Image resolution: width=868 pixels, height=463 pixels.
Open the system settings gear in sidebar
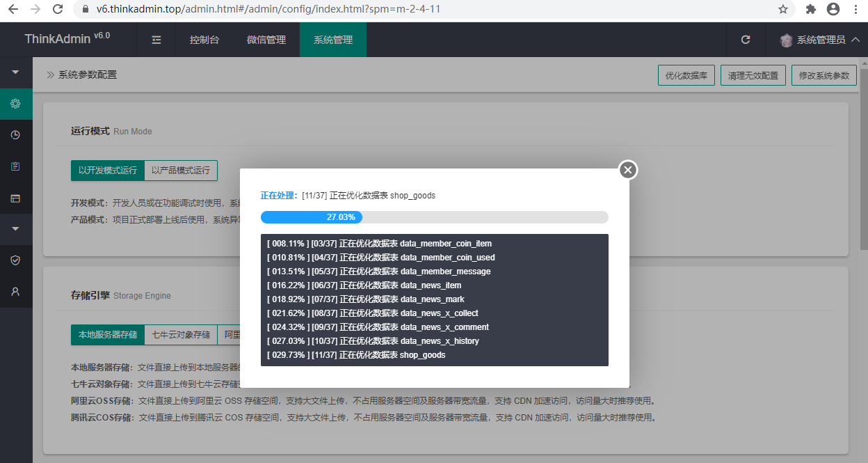[15, 104]
